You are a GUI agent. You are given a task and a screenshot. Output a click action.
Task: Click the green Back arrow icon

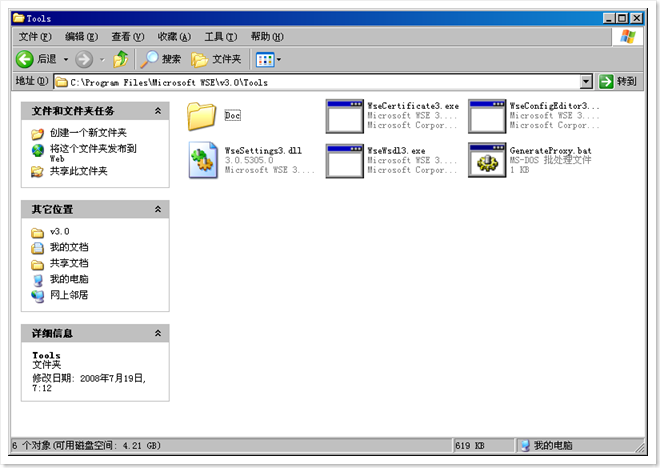[x=24, y=59]
